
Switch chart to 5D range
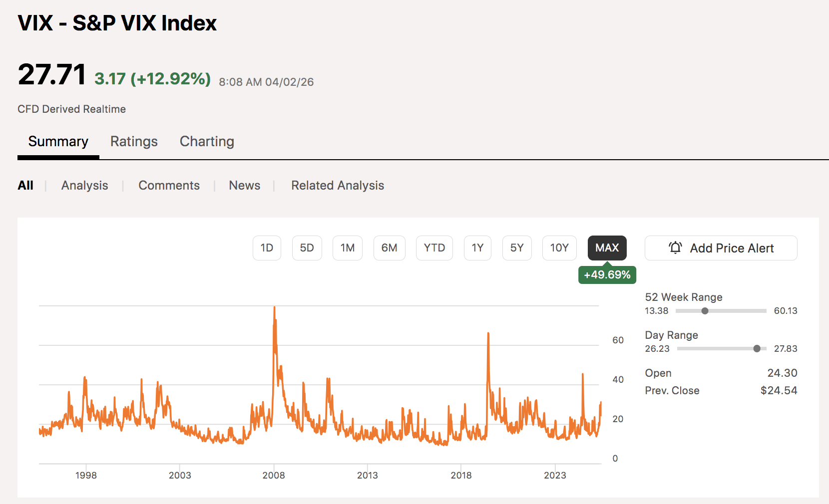point(307,248)
